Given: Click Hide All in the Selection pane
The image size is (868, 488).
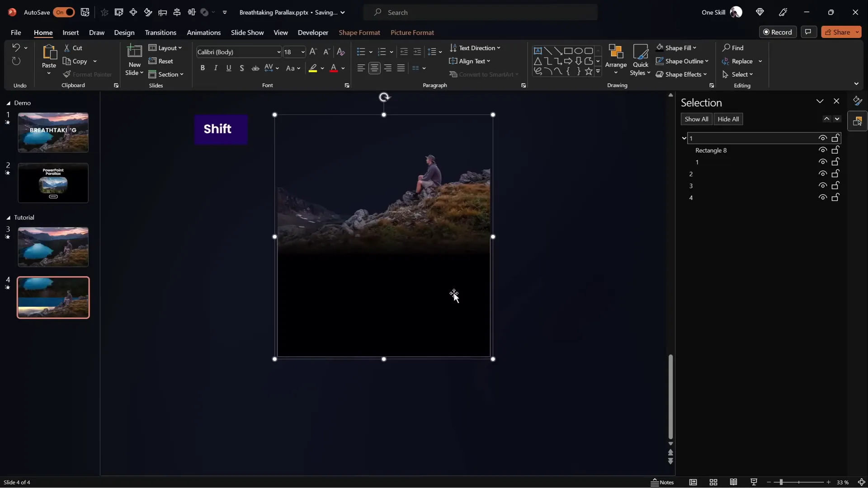Looking at the screenshot, I should click(x=728, y=119).
